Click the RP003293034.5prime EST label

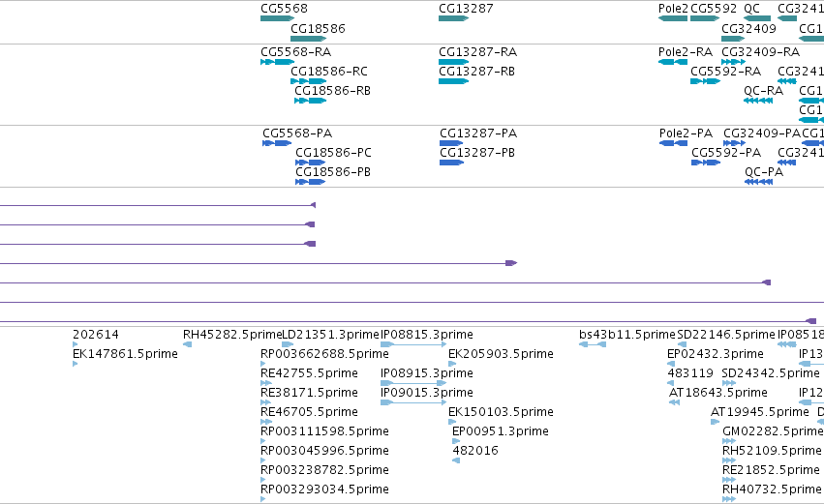click(324, 489)
